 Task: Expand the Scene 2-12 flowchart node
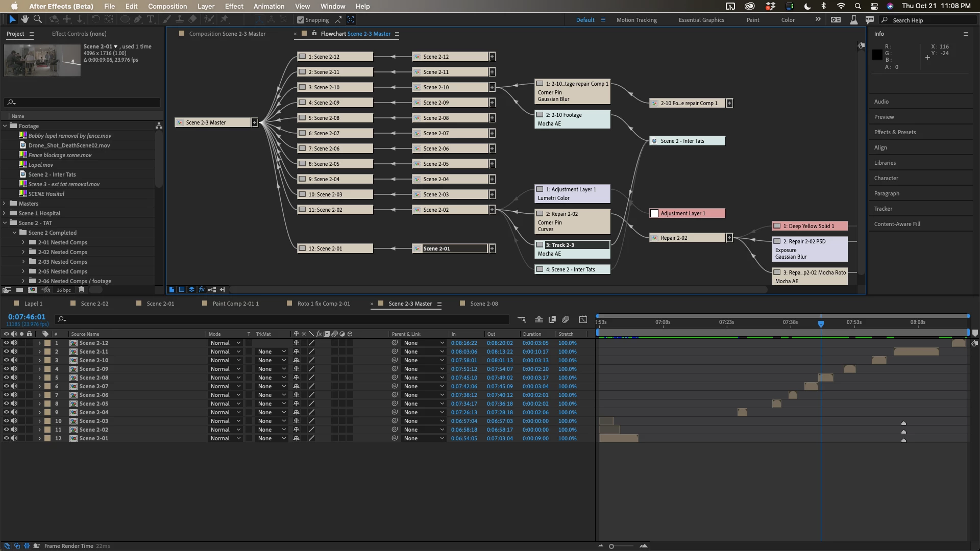click(x=492, y=57)
